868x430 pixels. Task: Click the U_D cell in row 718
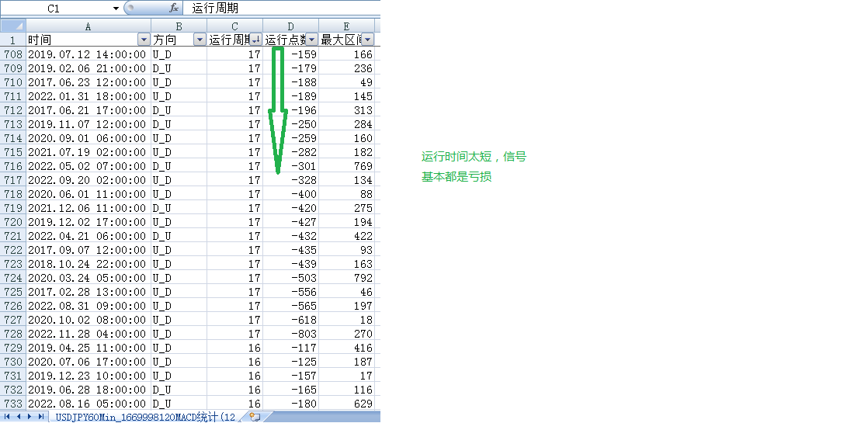click(x=179, y=194)
